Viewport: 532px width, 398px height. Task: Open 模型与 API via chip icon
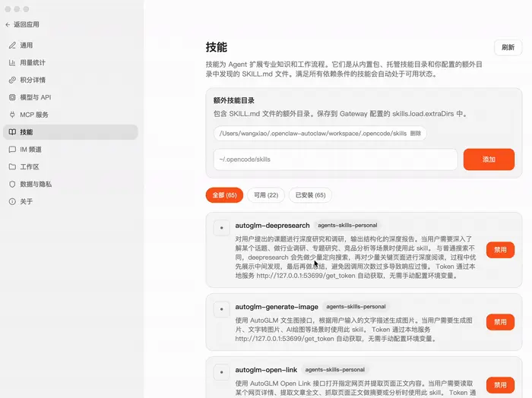point(12,97)
